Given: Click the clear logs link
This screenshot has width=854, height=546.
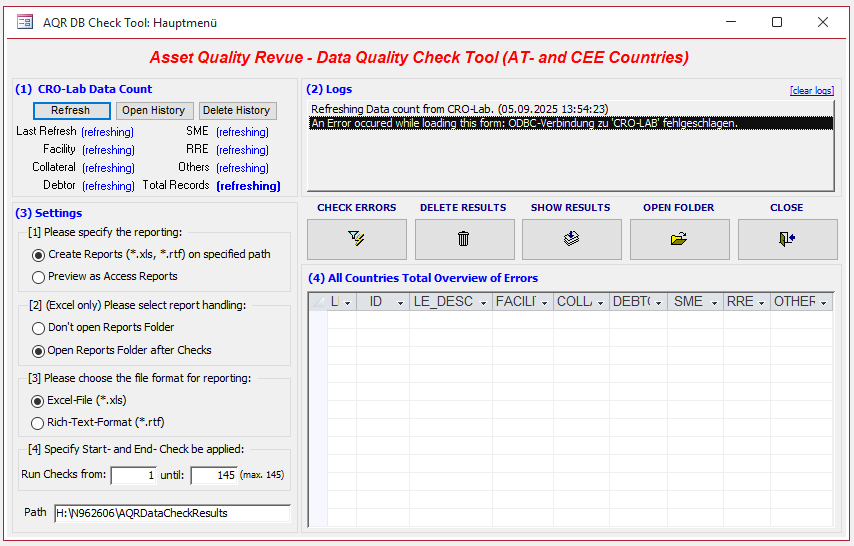Looking at the screenshot, I should 811,91.
